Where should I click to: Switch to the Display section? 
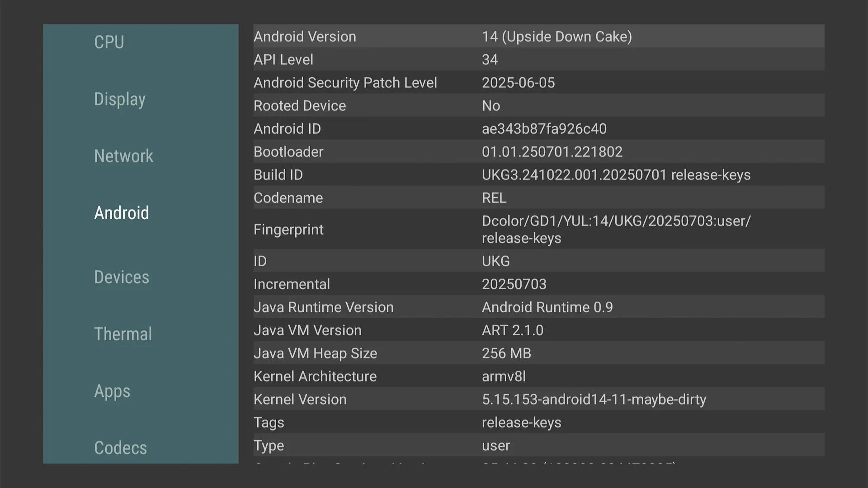120,99
